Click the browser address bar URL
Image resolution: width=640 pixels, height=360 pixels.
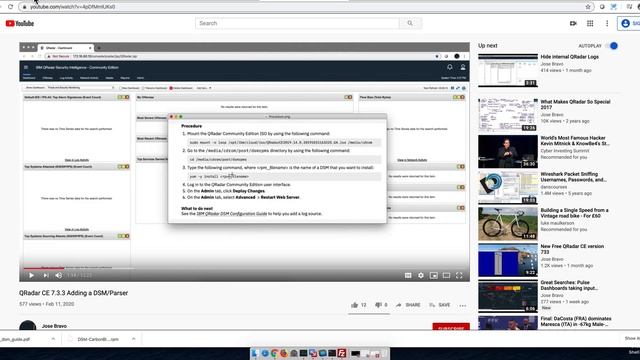tap(73, 7)
